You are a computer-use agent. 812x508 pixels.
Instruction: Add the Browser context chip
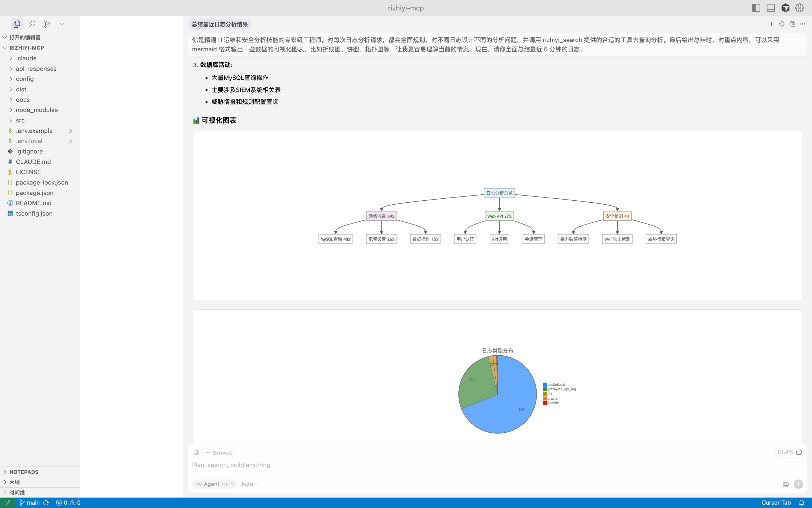click(220, 453)
